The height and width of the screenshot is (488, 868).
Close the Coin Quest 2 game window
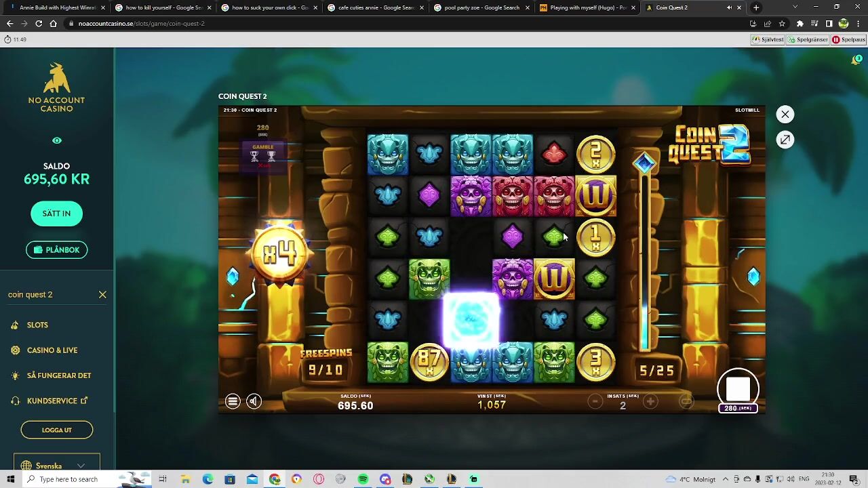785,115
